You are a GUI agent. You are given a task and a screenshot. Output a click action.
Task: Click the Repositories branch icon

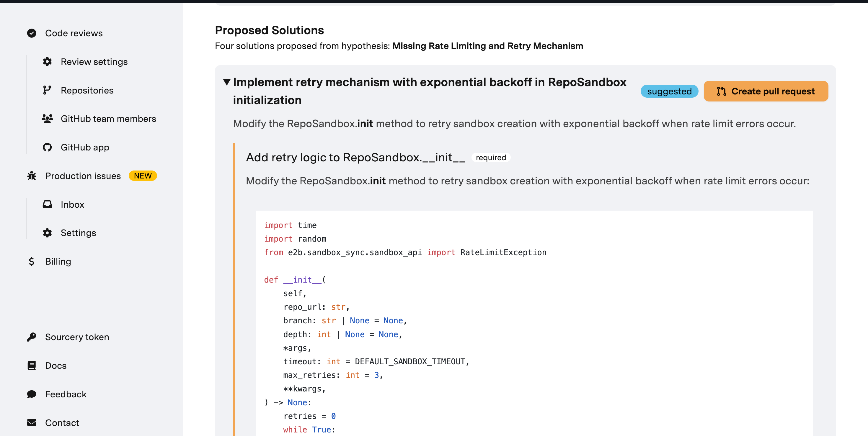pyautogui.click(x=47, y=90)
